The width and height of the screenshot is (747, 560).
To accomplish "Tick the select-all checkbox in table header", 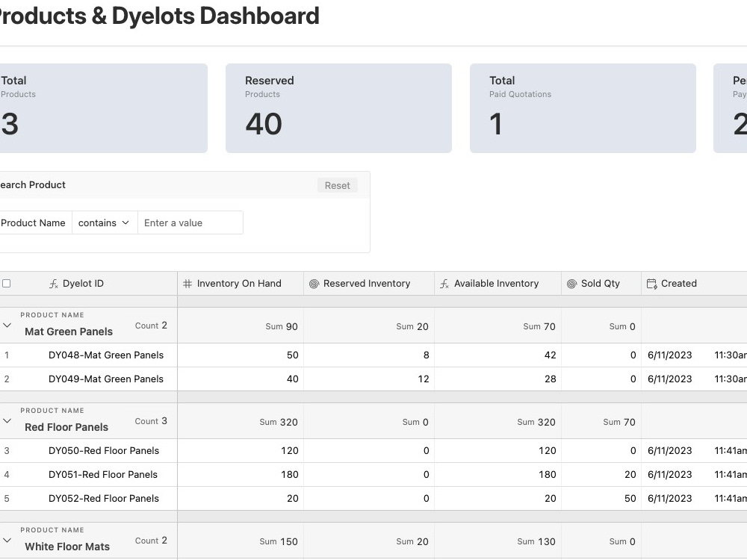I will 6,284.
